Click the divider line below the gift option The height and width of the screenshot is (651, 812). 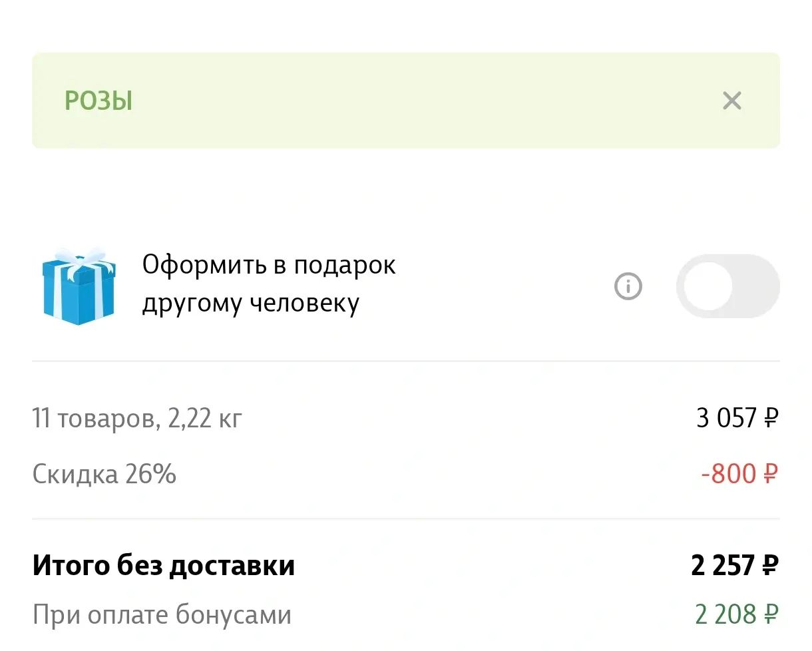(406, 361)
